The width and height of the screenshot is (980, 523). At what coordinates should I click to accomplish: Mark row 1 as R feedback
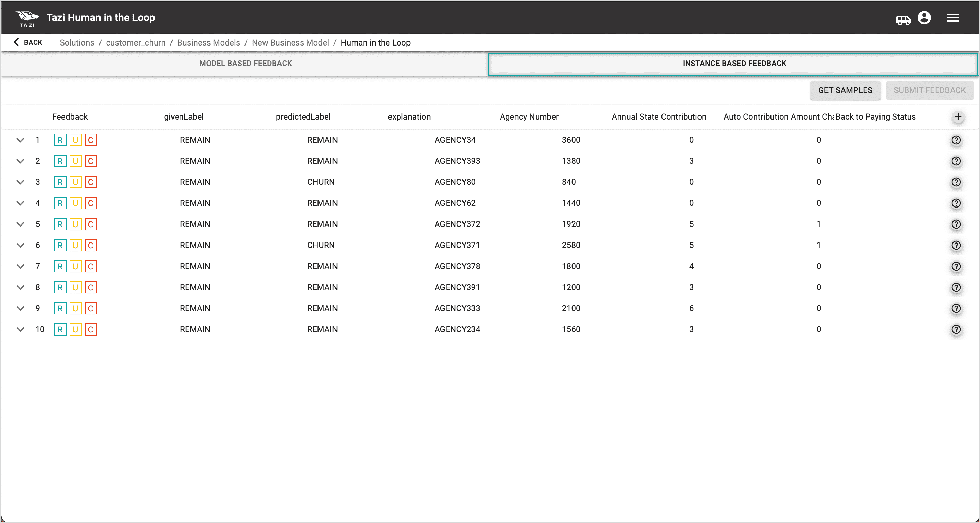[x=60, y=140]
